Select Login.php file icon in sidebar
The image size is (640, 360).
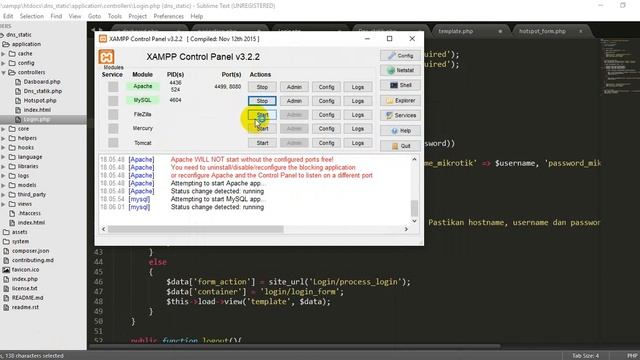(x=18, y=120)
